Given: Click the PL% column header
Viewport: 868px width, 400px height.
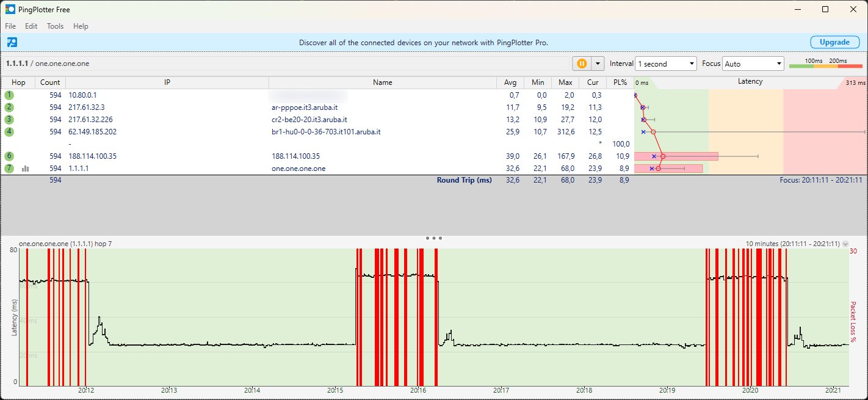Looking at the screenshot, I should (620, 82).
